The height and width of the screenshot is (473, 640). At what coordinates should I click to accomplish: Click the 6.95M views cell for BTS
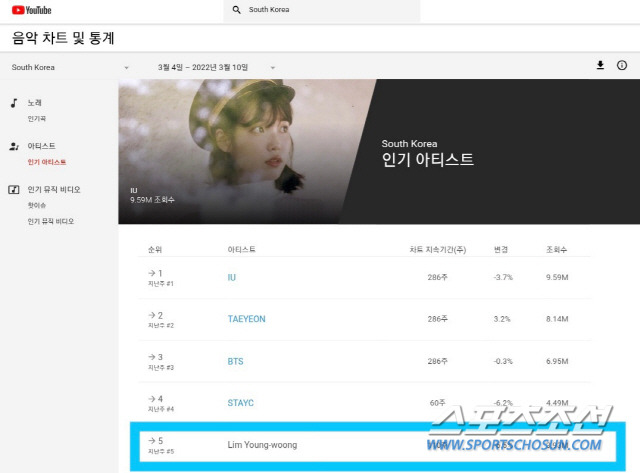(557, 362)
